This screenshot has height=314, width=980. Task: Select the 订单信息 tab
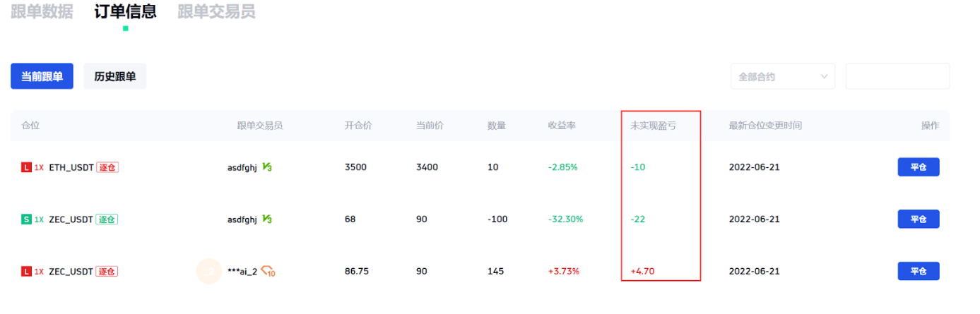[126, 12]
